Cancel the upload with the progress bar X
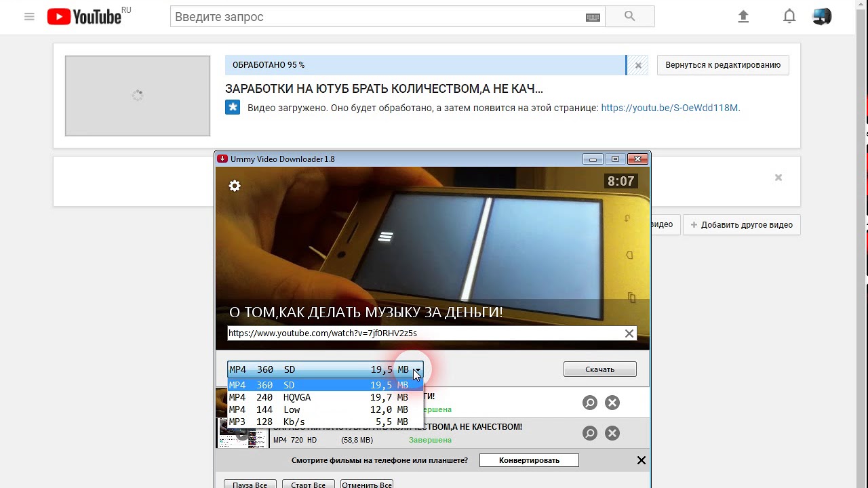Screen dimensions: 868x488 point(637,66)
